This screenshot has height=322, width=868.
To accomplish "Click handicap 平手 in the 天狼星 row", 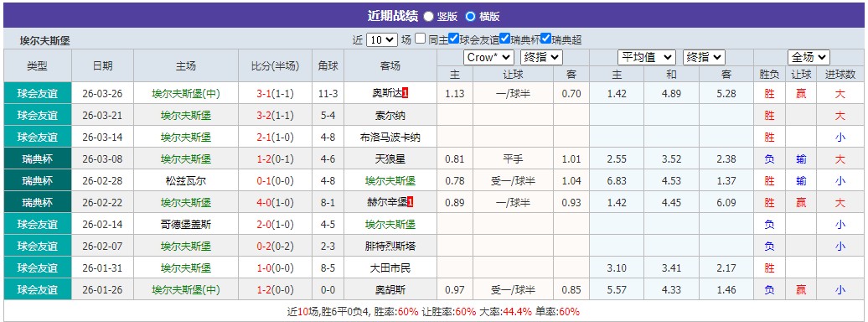I will pyautogui.click(x=513, y=159).
